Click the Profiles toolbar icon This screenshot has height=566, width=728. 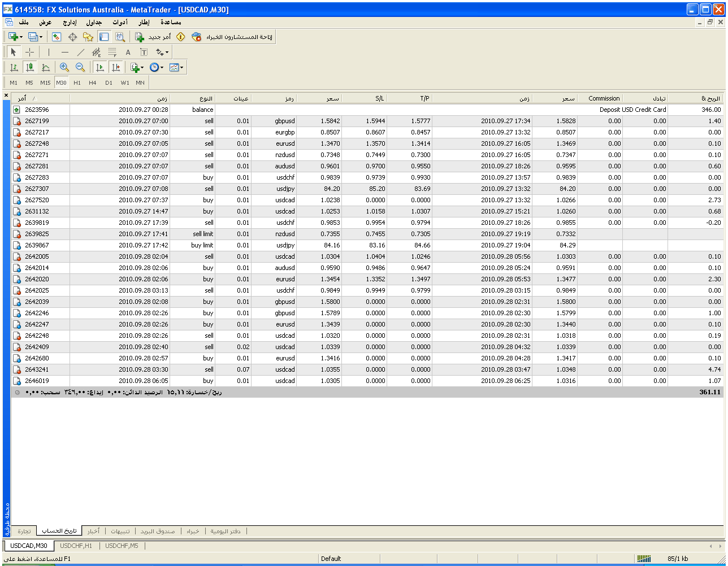(33, 37)
